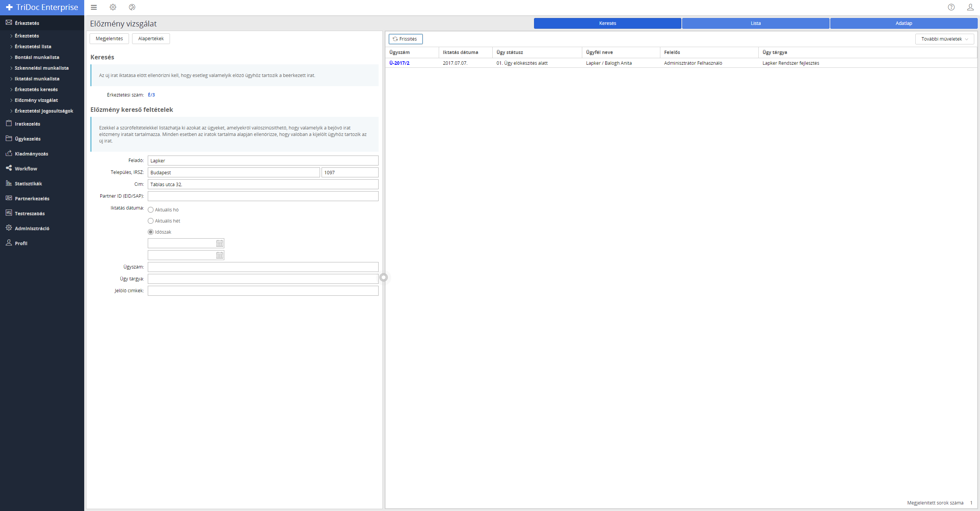Open case link Ü-2017/2

coord(399,63)
